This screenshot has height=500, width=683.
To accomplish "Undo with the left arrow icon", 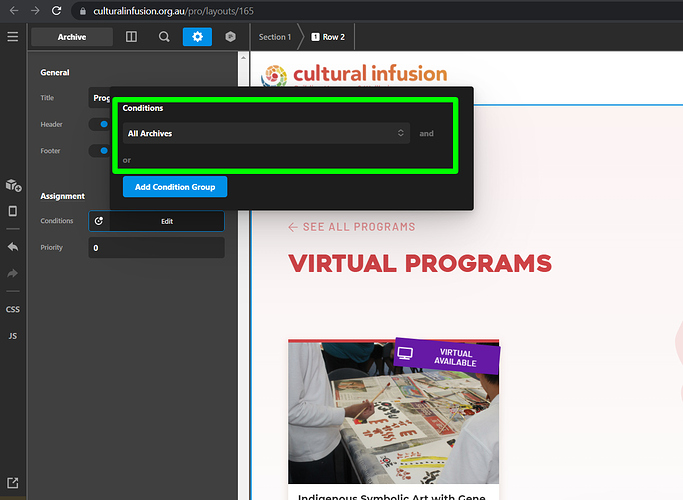I will coord(13,246).
